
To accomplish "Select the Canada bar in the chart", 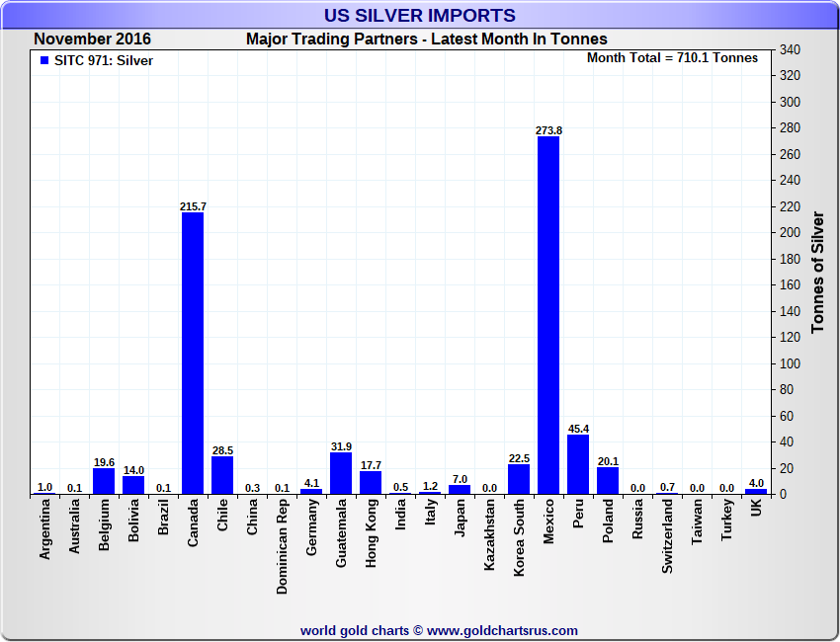I will 193,354.
